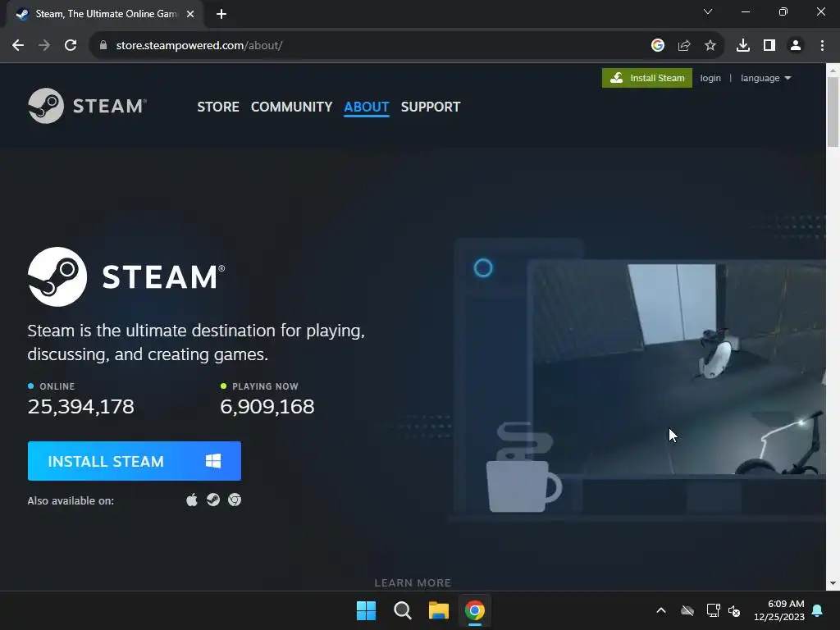Click the Chrome taskbar icon
This screenshot has width=840, height=630.
pos(475,610)
